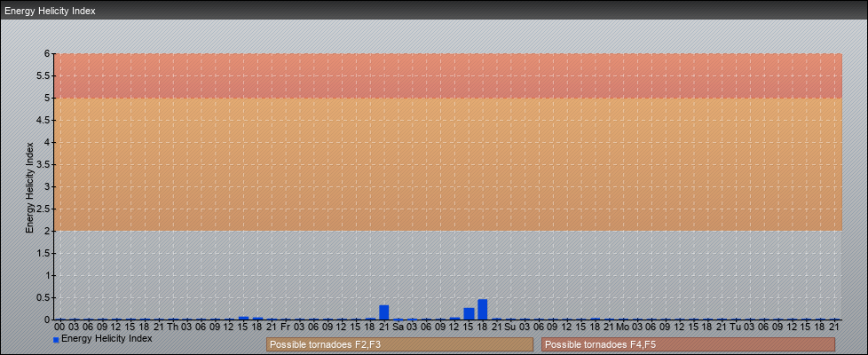Screen dimensions: 868x355
Task: Click the 00 hour label on x-axis
Action: tap(59, 327)
